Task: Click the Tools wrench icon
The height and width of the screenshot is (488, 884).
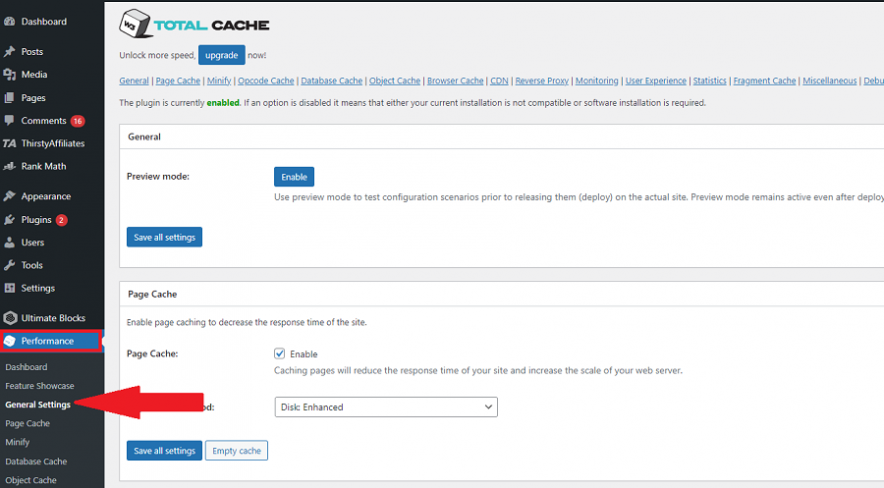Action: click(10, 266)
